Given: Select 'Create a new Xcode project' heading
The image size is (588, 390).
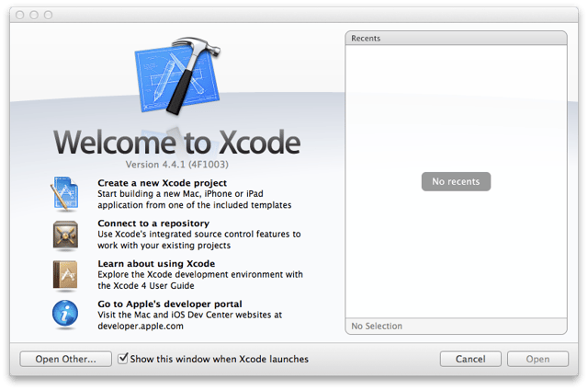Looking at the screenshot, I should (162, 183).
